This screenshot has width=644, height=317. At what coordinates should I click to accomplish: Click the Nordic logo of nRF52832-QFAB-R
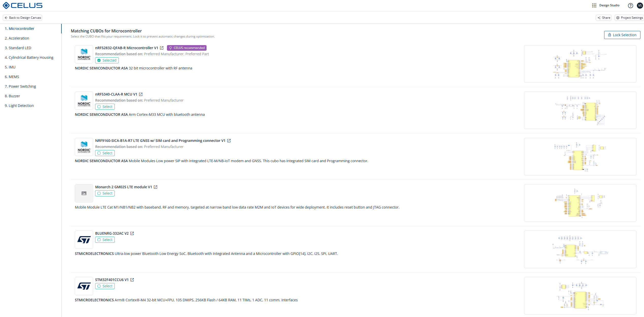tap(84, 54)
